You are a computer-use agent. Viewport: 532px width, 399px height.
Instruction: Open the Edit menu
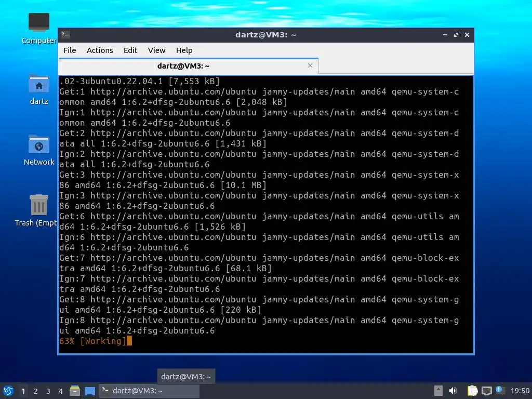[130, 50]
